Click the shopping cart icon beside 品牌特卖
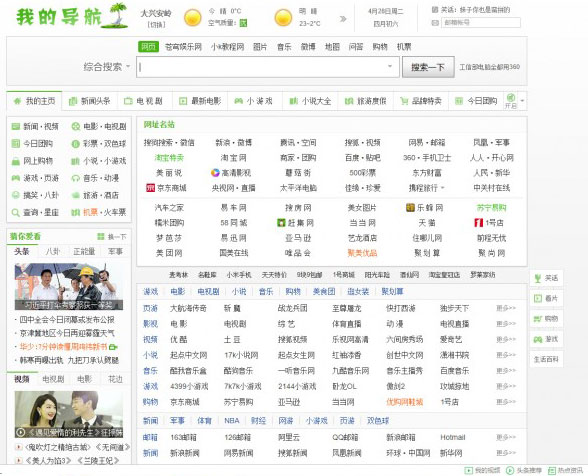The height and width of the screenshot is (476, 588). pos(404,101)
